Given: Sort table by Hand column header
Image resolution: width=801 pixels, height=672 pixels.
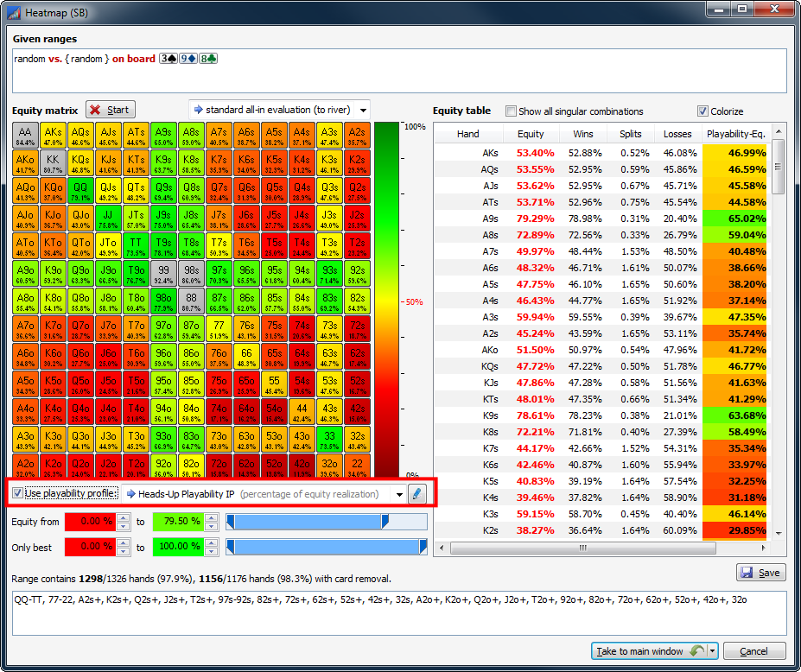Looking at the screenshot, I should tap(468, 134).
